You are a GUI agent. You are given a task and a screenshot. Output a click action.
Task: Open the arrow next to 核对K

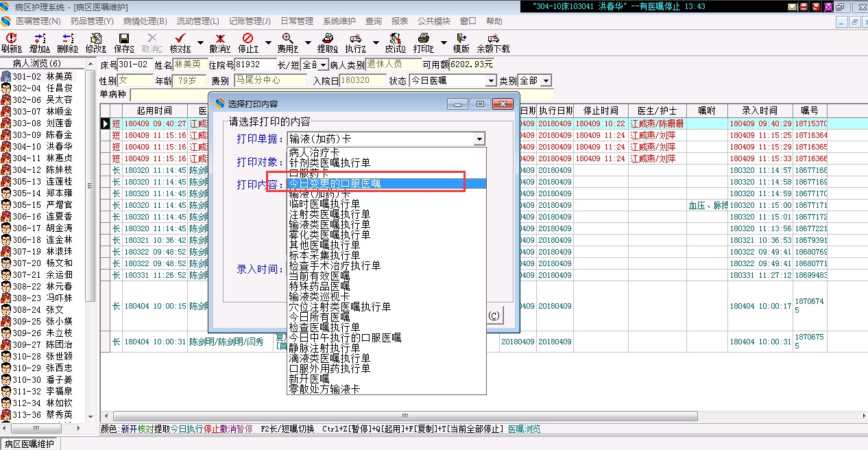click(200, 43)
